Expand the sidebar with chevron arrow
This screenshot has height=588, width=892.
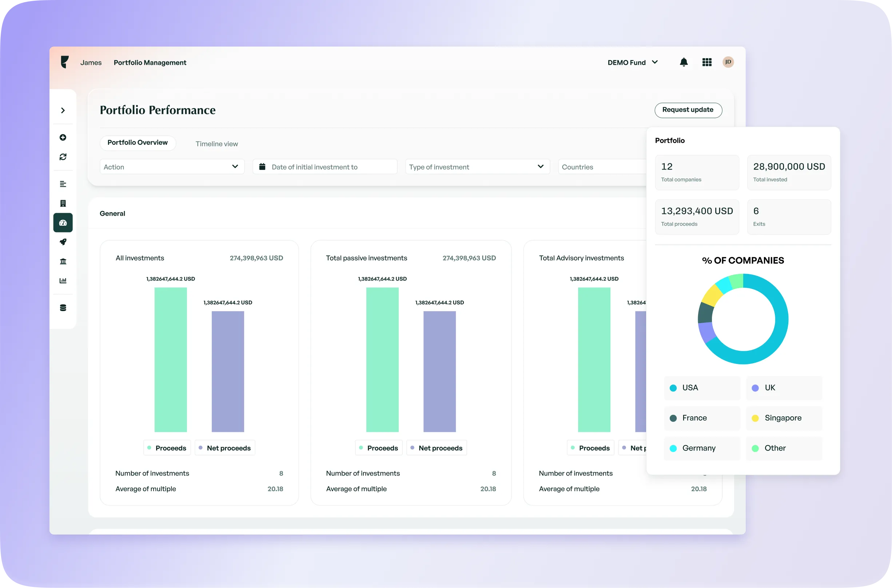pyautogui.click(x=63, y=110)
